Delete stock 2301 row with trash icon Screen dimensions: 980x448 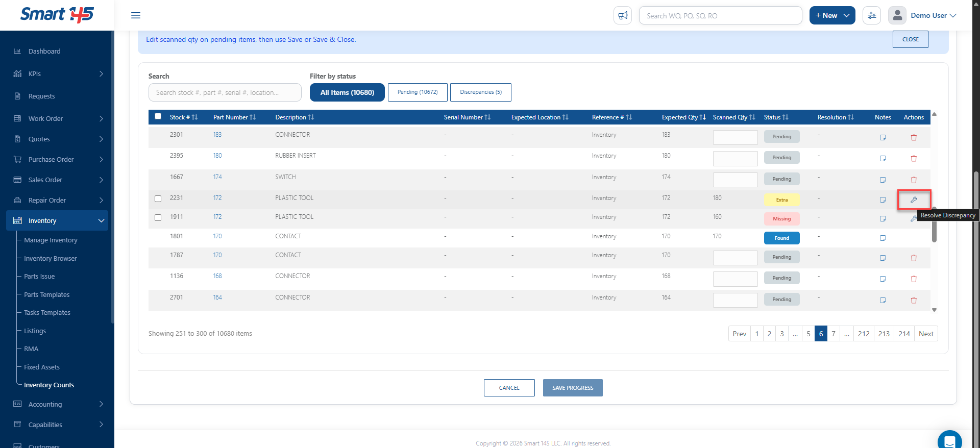coord(914,137)
